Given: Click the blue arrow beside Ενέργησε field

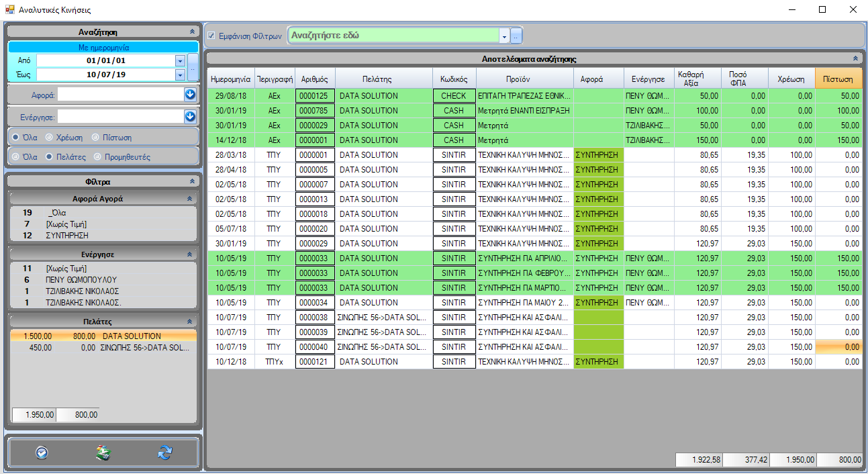Looking at the screenshot, I should [190, 117].
